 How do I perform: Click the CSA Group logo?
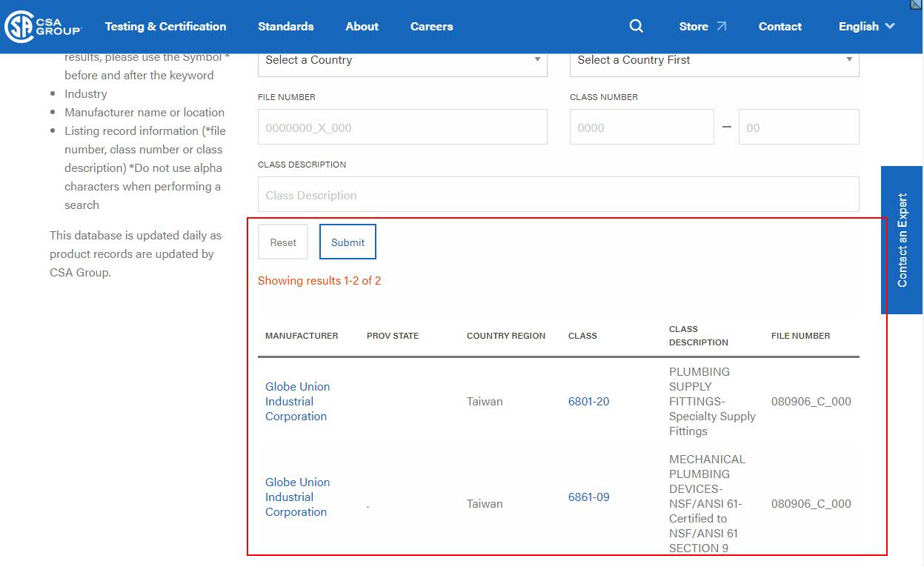coord(42,27)
